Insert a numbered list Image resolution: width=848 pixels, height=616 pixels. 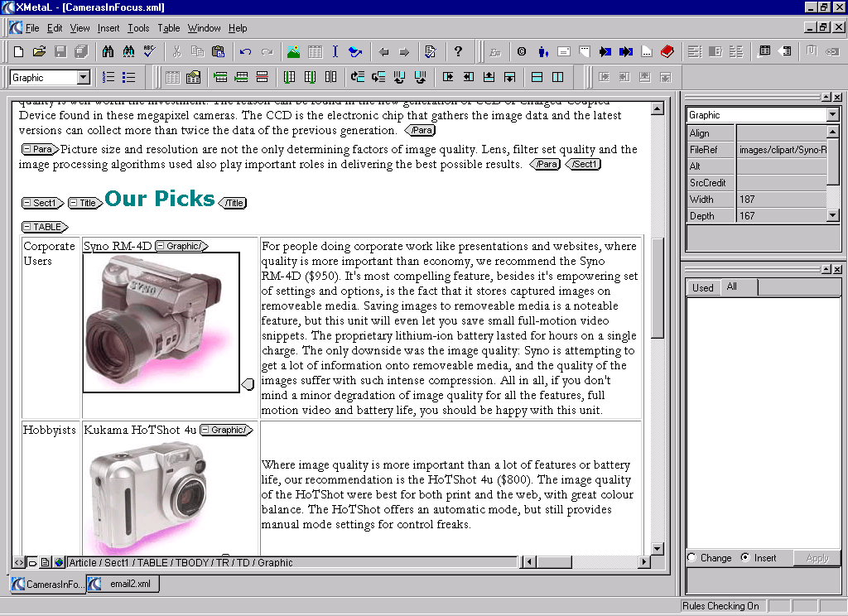click(108, 77)
